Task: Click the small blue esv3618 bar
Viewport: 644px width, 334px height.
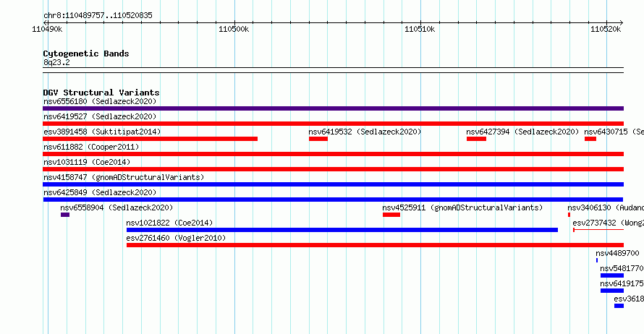Action: [x=619, y=306]
